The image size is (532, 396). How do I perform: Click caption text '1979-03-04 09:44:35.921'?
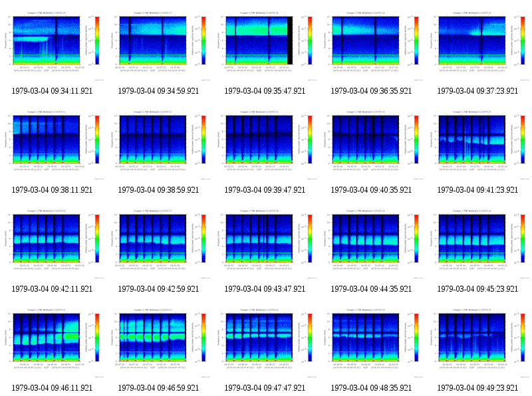[372, 289]
